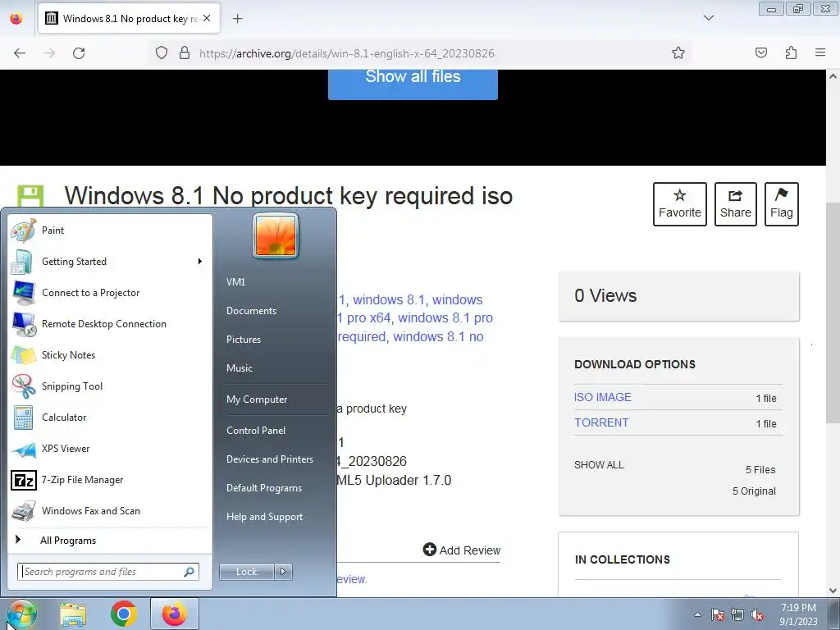Open shutdown options arrow next to Lock

coord(283,572)
